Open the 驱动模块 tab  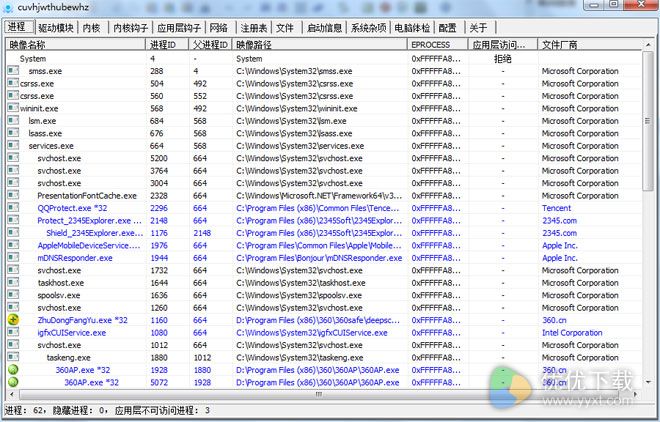click(56, 28)
